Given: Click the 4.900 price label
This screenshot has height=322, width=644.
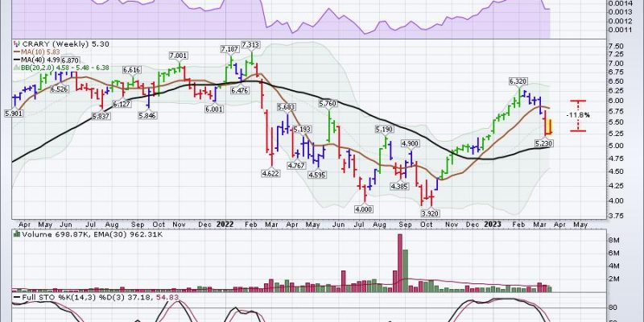Looking at the screenshot, I should tap(410, 143).
